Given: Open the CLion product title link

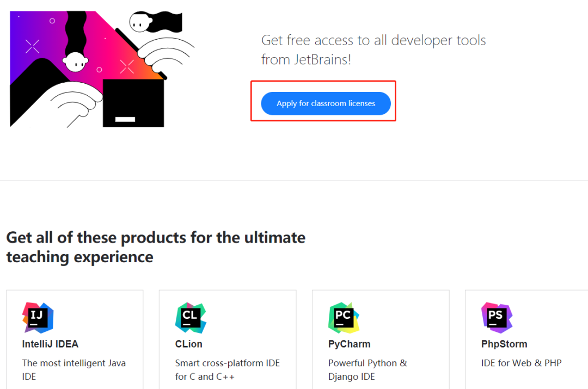Looking at the screenshot, I should [188, 344].
